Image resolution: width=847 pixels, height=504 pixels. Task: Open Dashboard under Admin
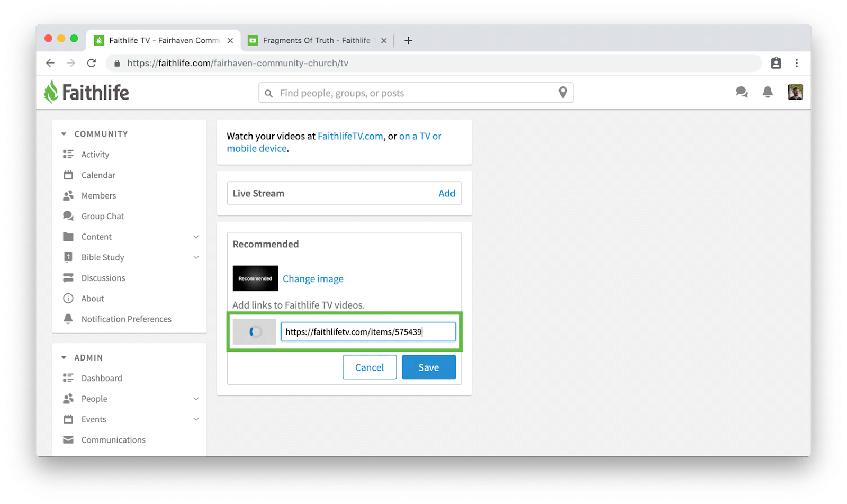pyautogui.click(x=102, y=378)
